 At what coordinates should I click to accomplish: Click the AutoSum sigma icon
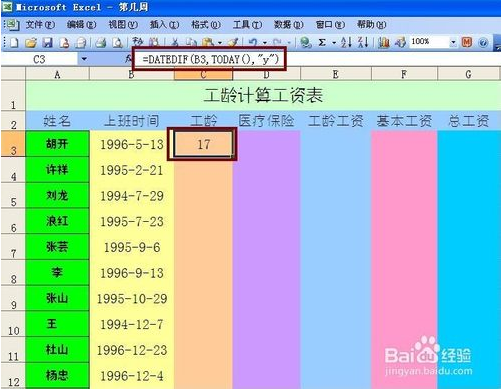322,43
